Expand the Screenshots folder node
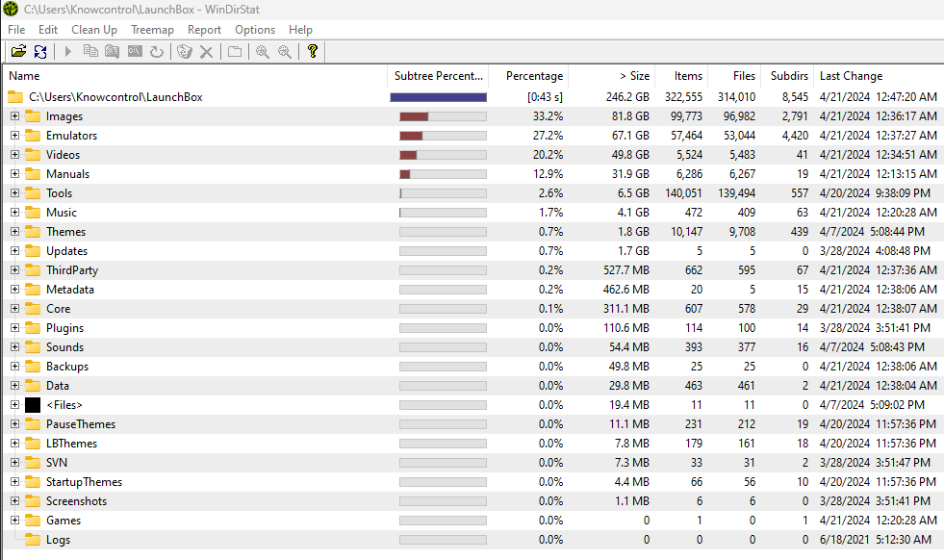This screenshot has width=944, height=560. click(15, 501)
